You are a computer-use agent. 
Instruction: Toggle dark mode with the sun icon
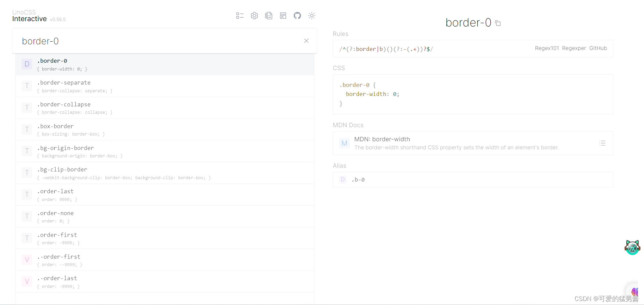pos(312,15)
